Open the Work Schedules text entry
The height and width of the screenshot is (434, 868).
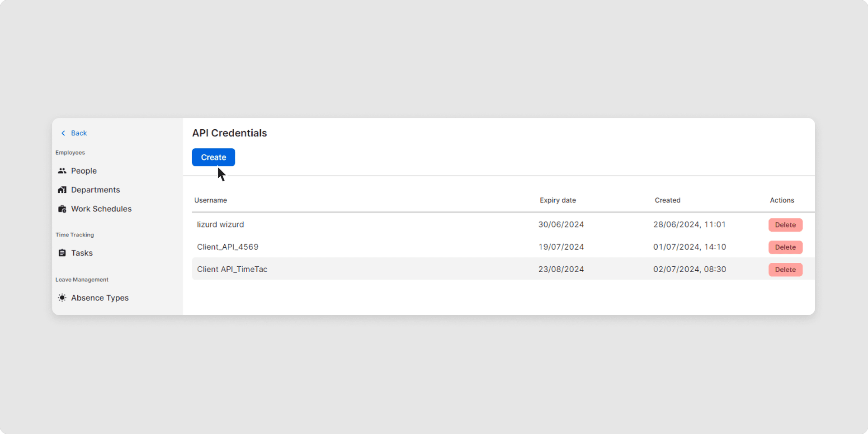[101, 209]
